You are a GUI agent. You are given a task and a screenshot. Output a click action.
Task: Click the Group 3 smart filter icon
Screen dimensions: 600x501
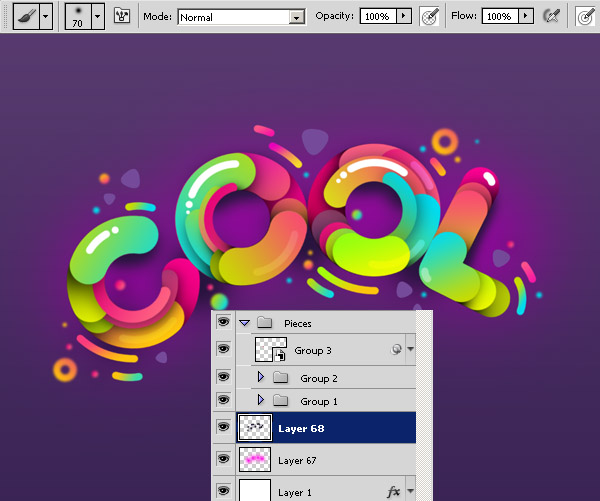click(396, 349)
